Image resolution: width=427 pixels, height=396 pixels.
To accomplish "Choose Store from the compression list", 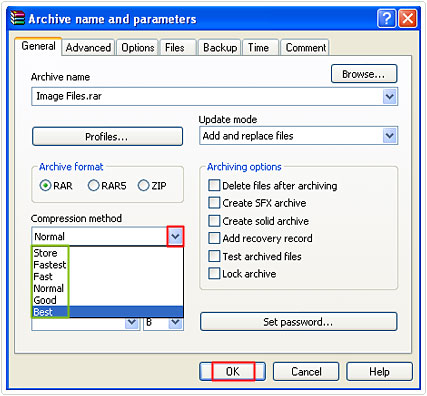I will (x=107, y=253).
